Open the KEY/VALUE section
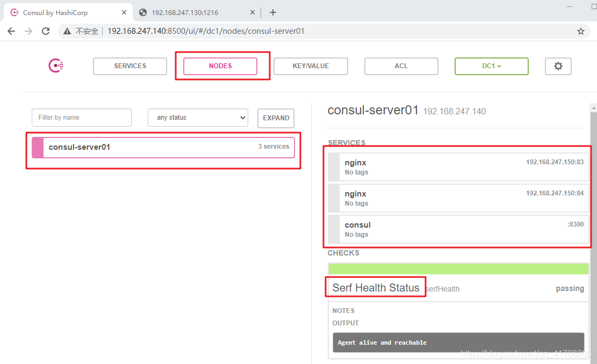The image size is (597, 364). tap(311, 66)
